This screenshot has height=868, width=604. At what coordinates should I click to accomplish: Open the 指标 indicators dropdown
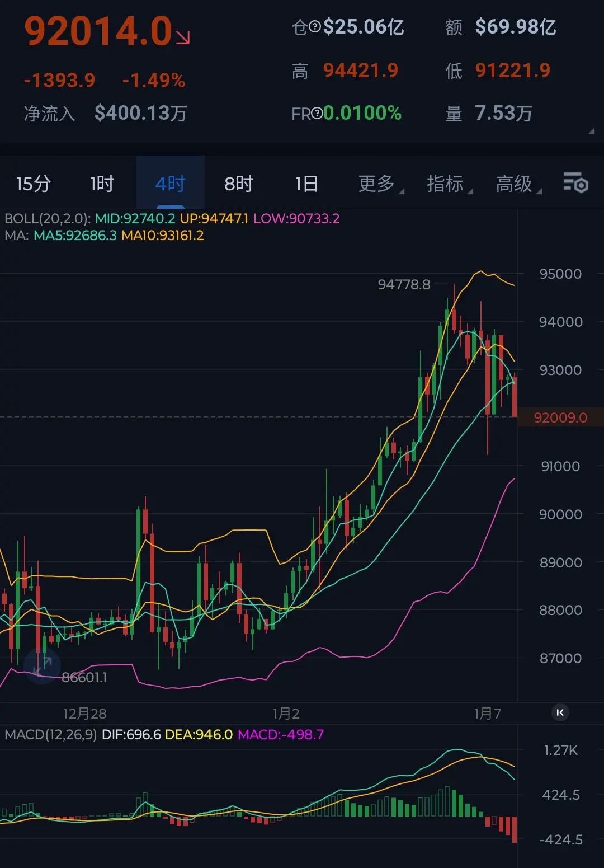pos(449,184)
